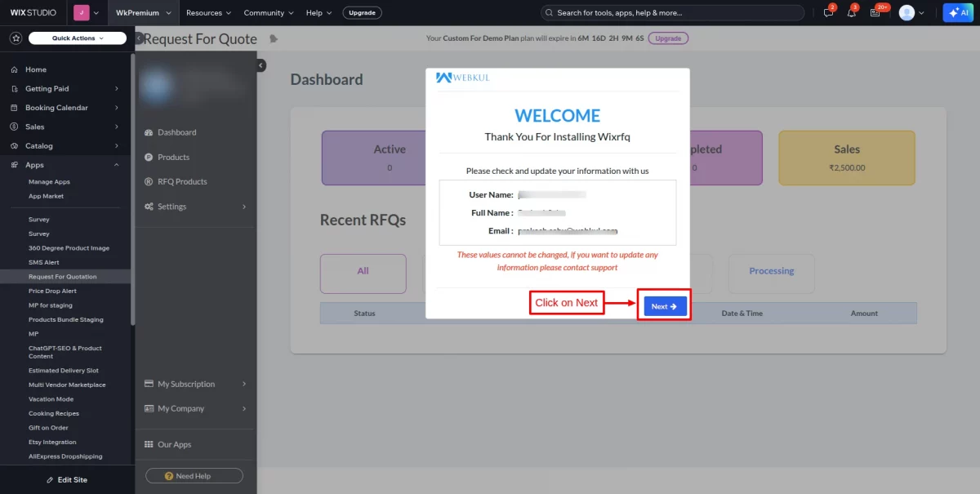The image size is (980, 494).
Task: Expand the Getting Paid section
Action: click(116, 88)
